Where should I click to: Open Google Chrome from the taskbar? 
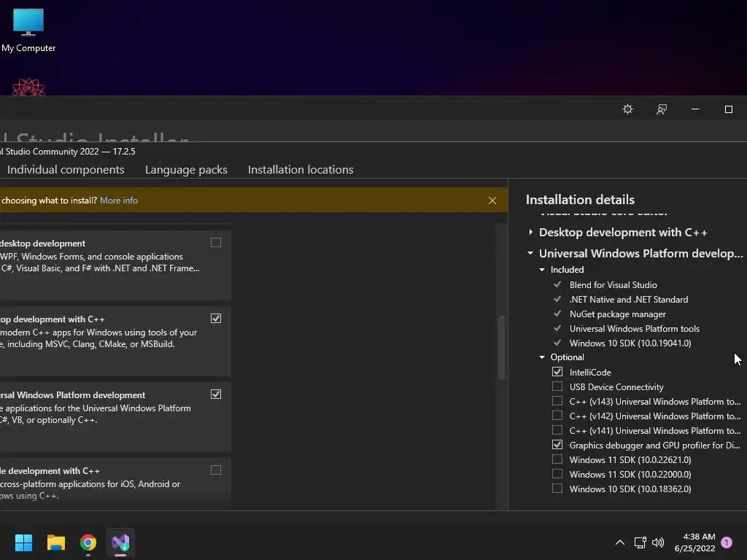tap(88, 542)
